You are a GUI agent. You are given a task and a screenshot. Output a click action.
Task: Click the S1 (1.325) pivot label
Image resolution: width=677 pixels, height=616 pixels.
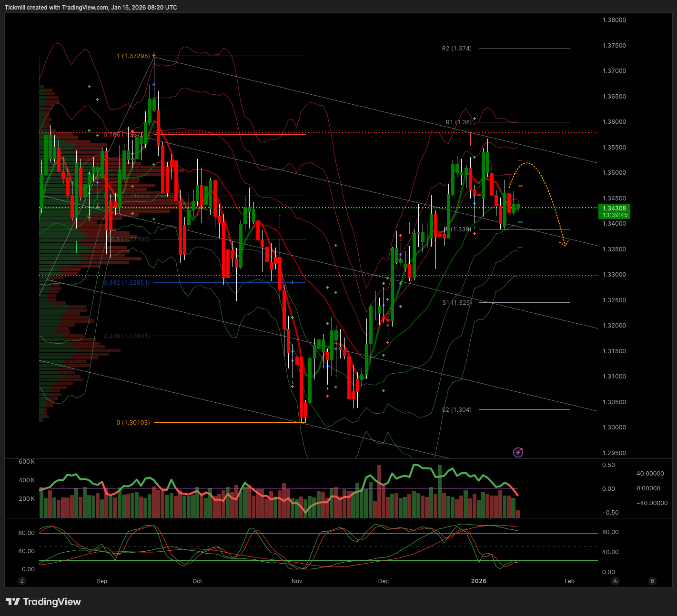(456, 303)
